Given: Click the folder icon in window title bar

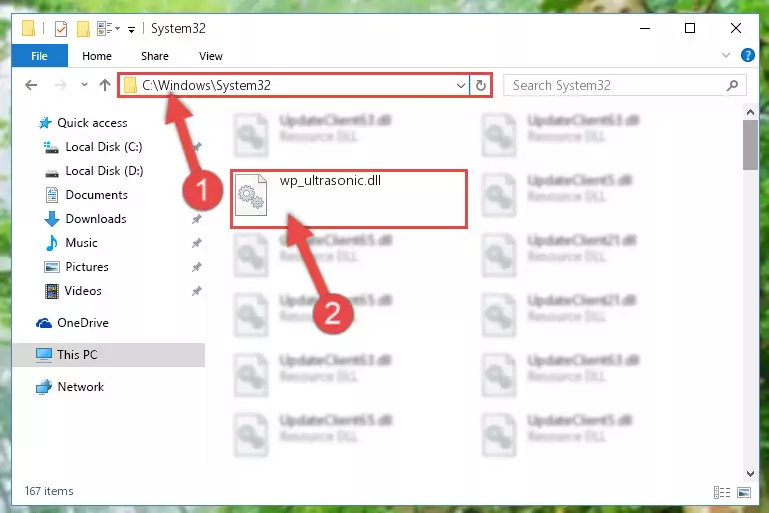Looking at the screenshot, I should click(28, 28).
